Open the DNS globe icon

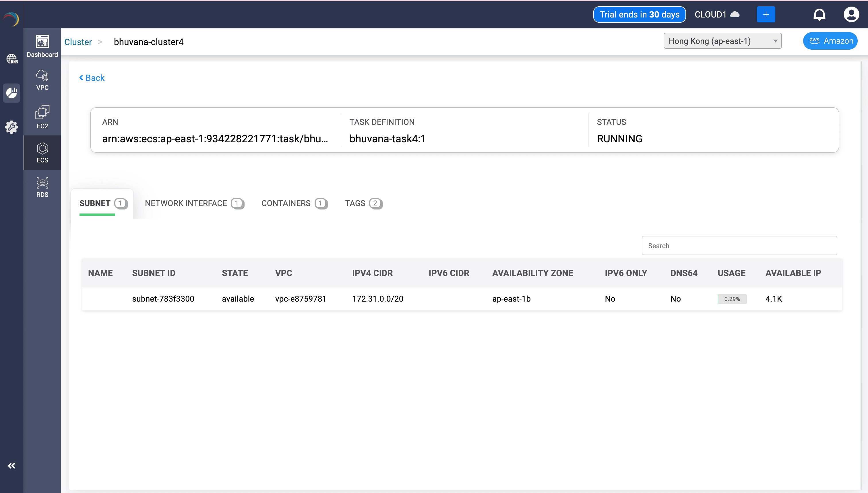click(x=12, y=59)
